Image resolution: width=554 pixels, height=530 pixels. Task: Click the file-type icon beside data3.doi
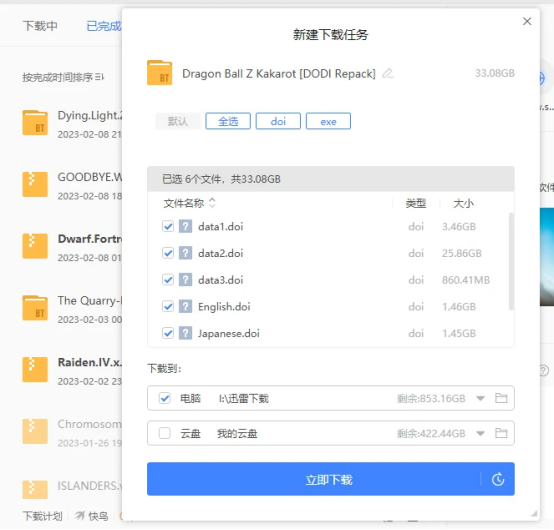[x=185, y=280]
